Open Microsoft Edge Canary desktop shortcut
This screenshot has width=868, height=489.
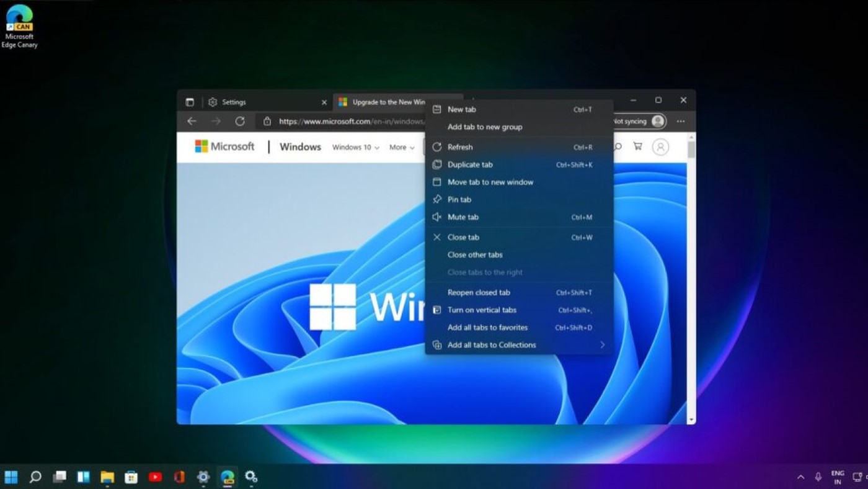tap(19, 26)
